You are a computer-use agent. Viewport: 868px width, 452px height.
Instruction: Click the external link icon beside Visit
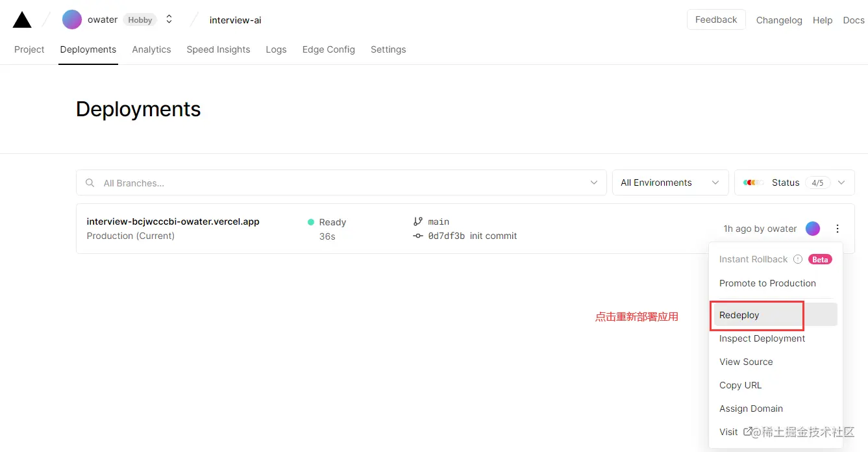click(747, 431)
